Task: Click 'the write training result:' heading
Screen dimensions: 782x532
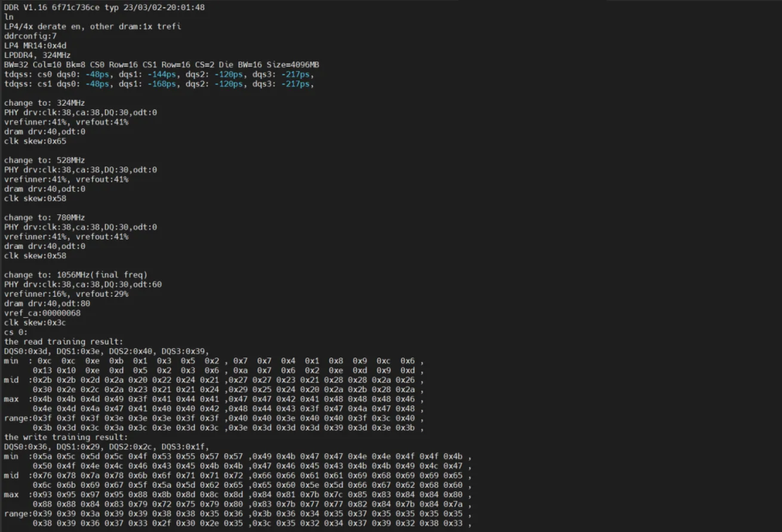Action: point(66,437)
